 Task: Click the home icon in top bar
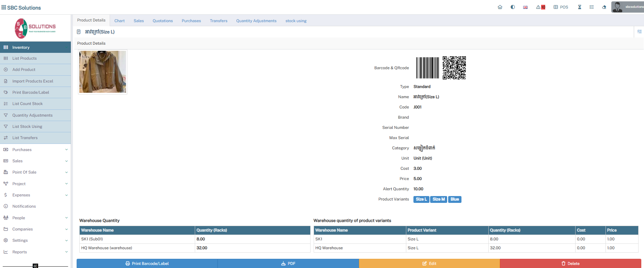[x=500, y=7]
